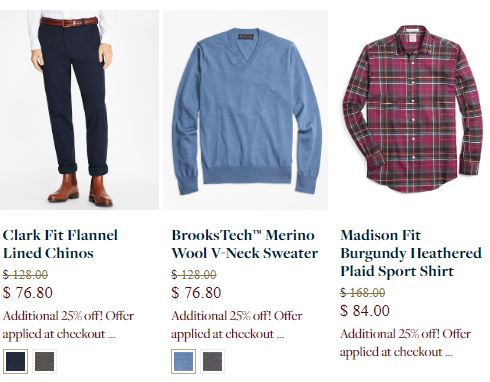490x382 pixels.
Task: Open the burgundy plaid sport shirt image
Action: pos(413,108)
